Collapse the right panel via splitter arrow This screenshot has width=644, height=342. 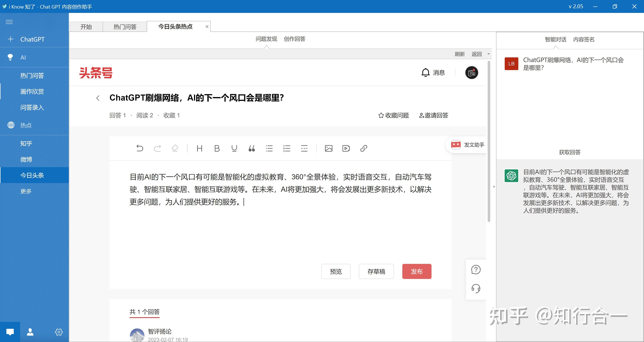494,187
